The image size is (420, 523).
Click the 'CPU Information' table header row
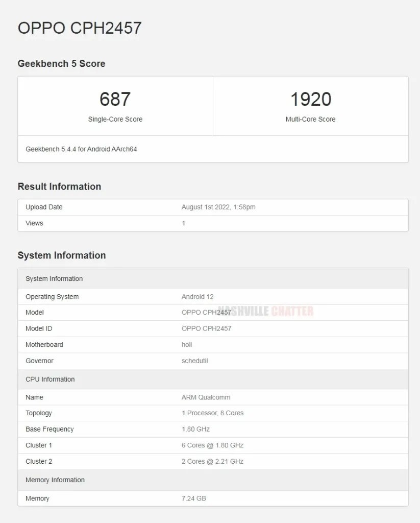(213, 379)
